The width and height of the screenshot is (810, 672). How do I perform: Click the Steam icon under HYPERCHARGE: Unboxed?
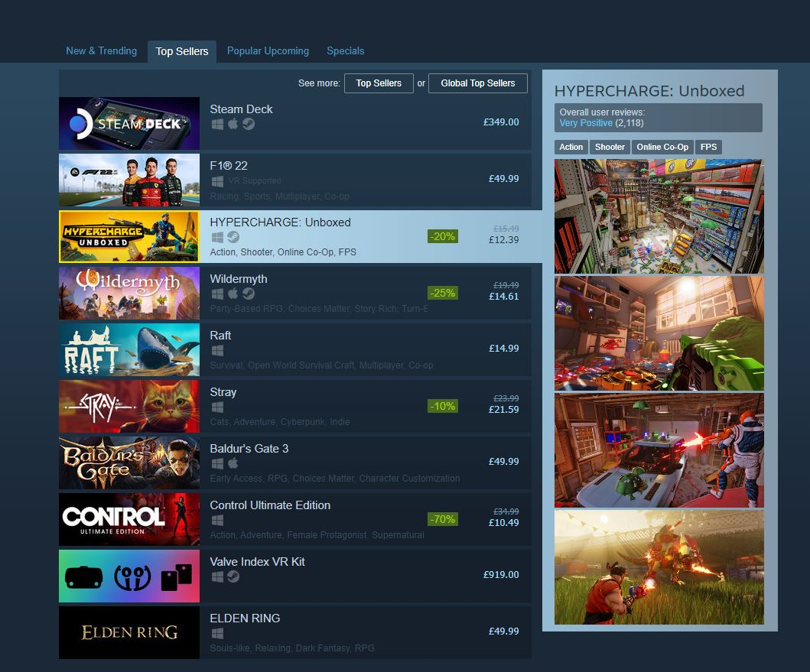coord(233,237)
